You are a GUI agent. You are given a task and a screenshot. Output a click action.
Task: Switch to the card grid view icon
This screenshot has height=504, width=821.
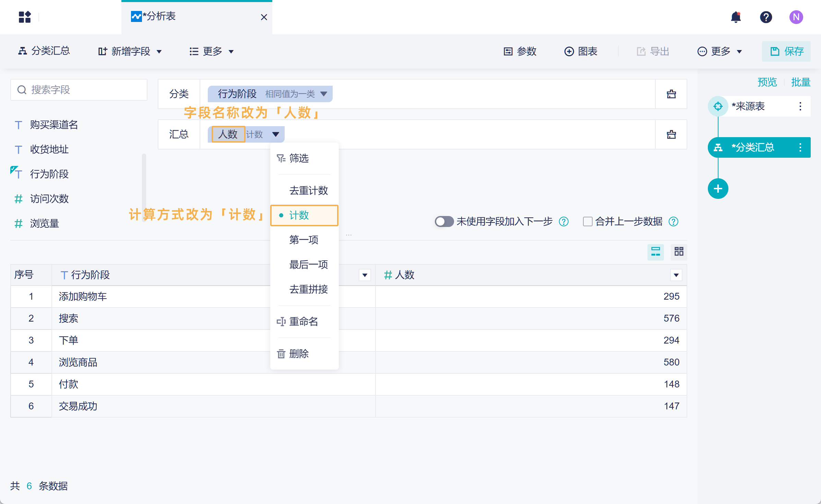tap(679, 252)
